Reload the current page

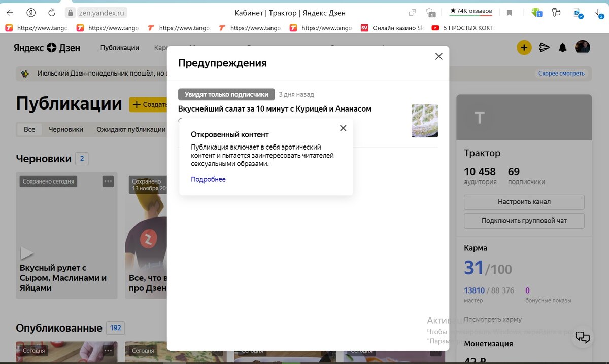(51, 13)
